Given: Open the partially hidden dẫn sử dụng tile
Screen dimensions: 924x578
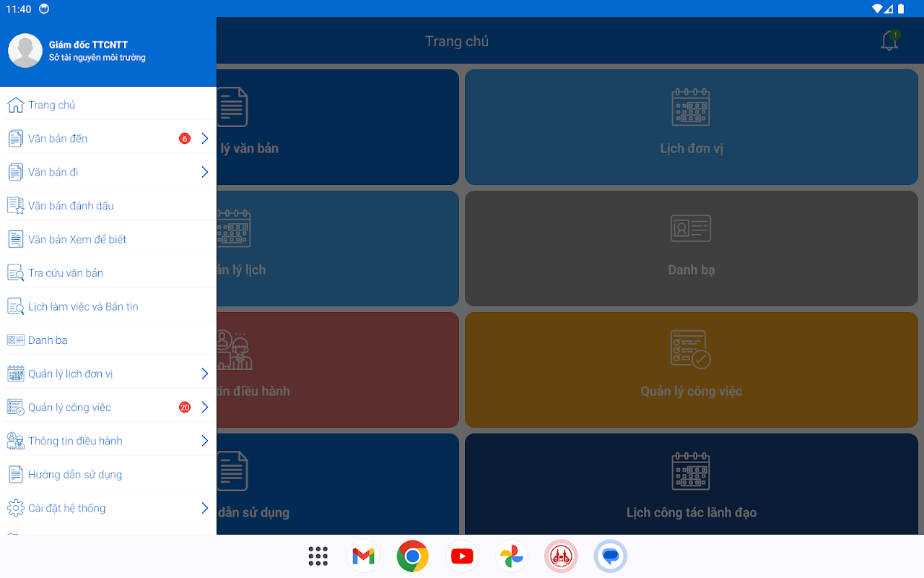Looking at the screenshot, I should click(x=338, y=484).
